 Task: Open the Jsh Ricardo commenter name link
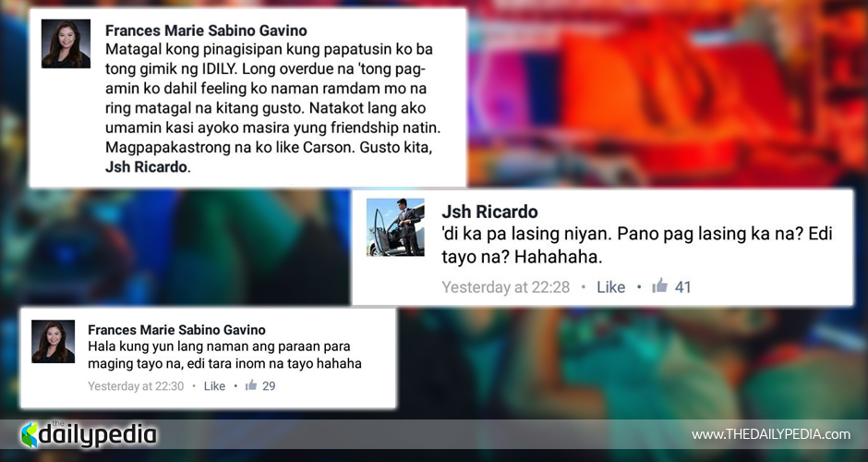(489, 212)
